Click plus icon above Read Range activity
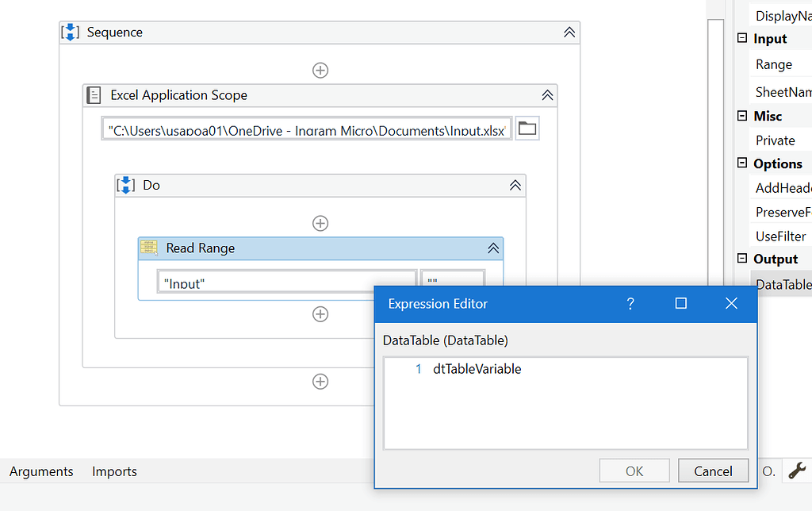This screenshot has width=812, height=511. [x=320, y=223]
